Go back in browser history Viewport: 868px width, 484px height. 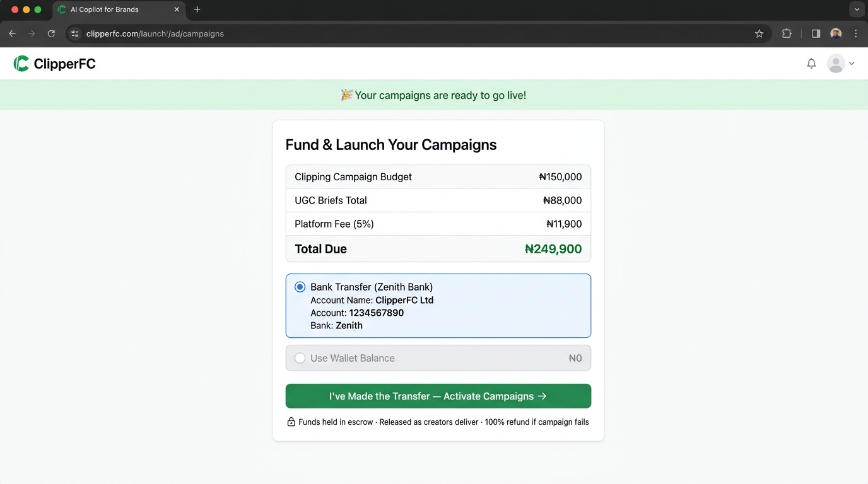coord(12,33)
